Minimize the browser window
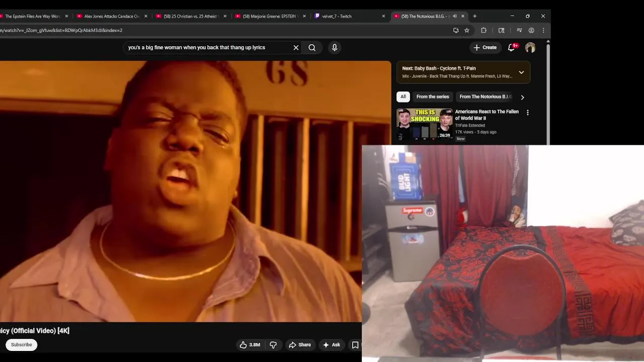Image resolution: width=644 pixels, height=362 pixels. point(512,16)
